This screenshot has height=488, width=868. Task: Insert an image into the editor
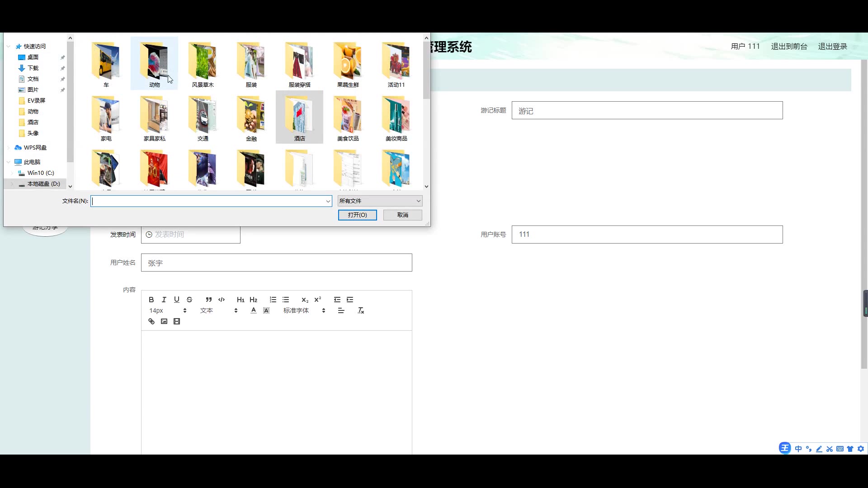click(x=164, y=321)
